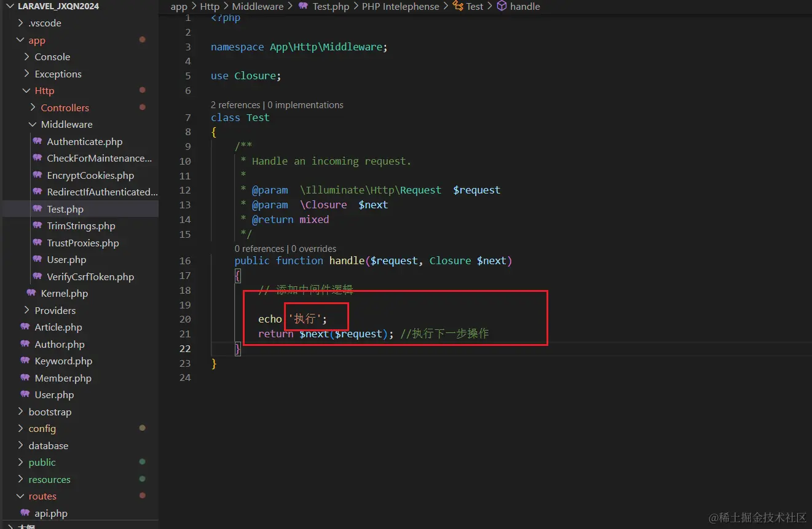This screenshot has height=529, width=812.
Task: Click 'Closure' type in handle signature
Action: (x=450, y=261)
